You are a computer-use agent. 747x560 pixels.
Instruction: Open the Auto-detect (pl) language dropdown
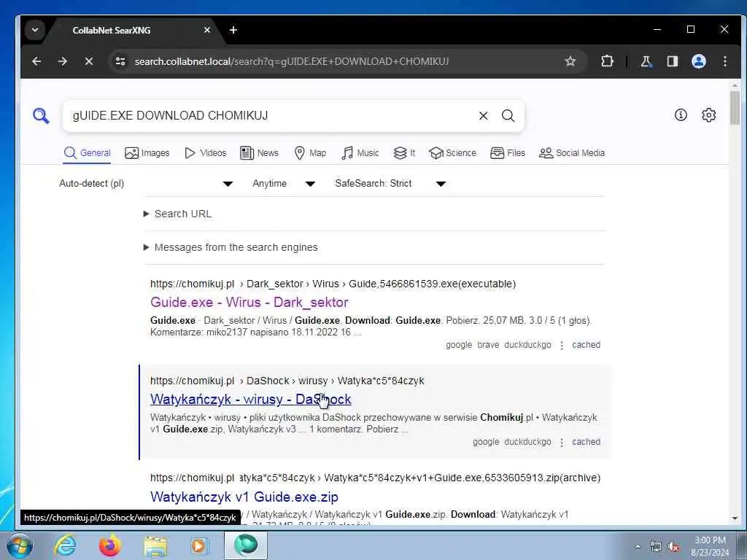point(146,183)
